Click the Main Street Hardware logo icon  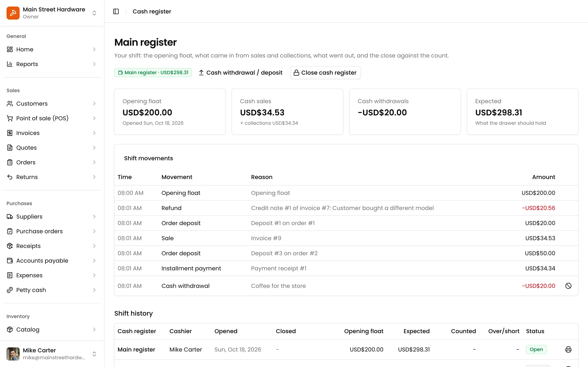point(13,13)
